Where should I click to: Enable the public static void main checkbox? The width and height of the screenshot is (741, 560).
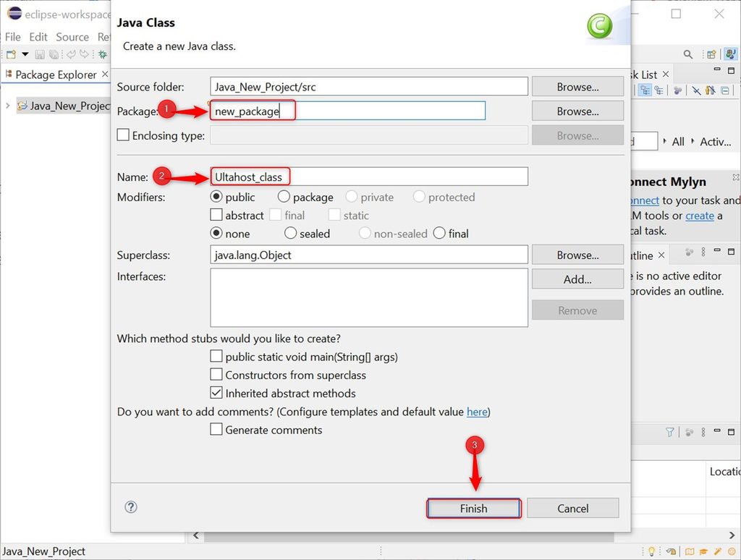tap(216, 356)
